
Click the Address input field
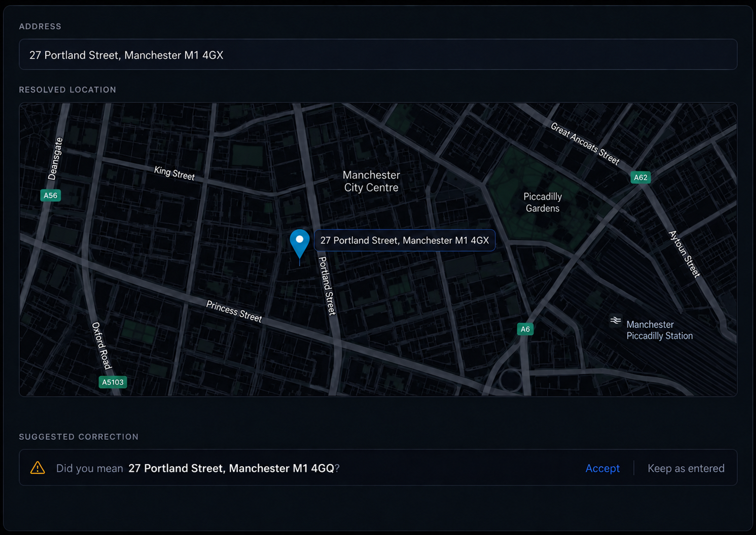click(378, 54)
